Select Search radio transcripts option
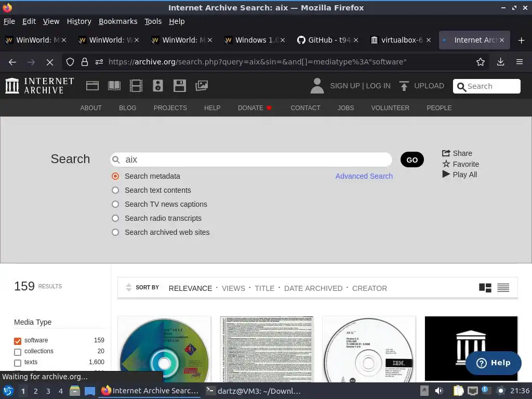532x399 pixels. tap(115, 218)
